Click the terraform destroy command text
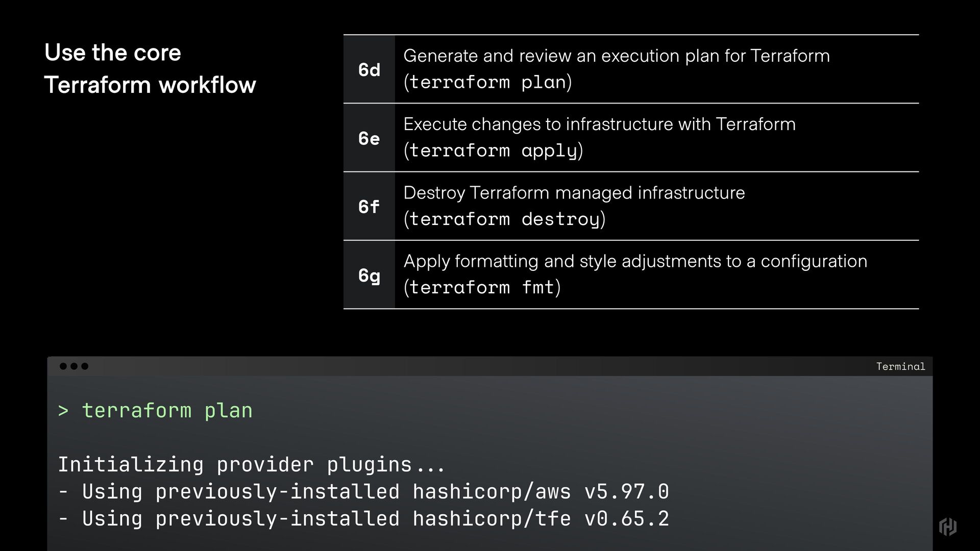Screen dimensions: 980x551 coord(504,219)
